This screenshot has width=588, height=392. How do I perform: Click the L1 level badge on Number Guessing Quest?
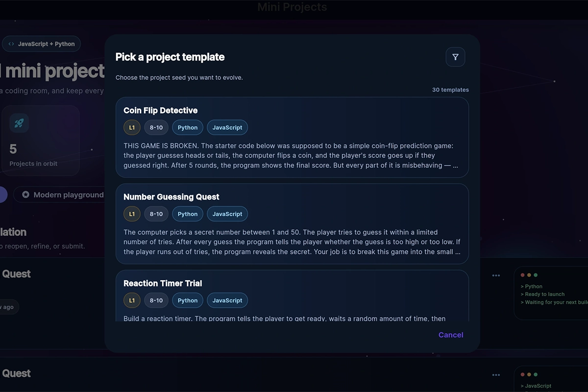point(132,214)
